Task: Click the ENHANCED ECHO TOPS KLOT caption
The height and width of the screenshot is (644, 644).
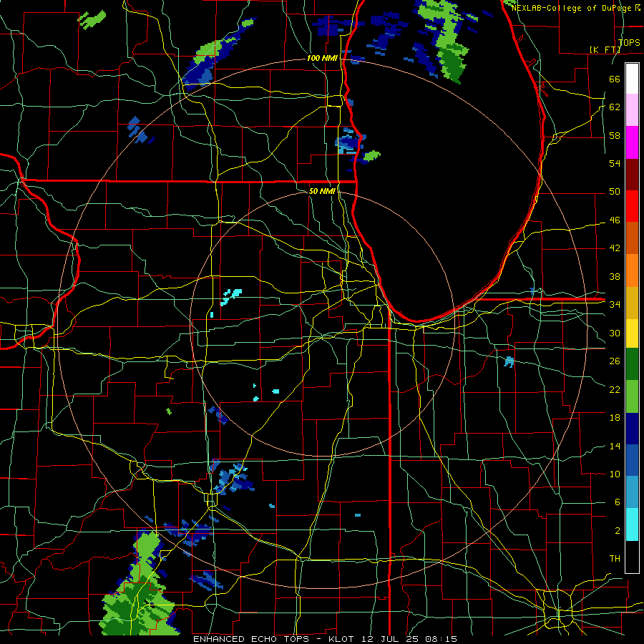Action: (325, 639)
